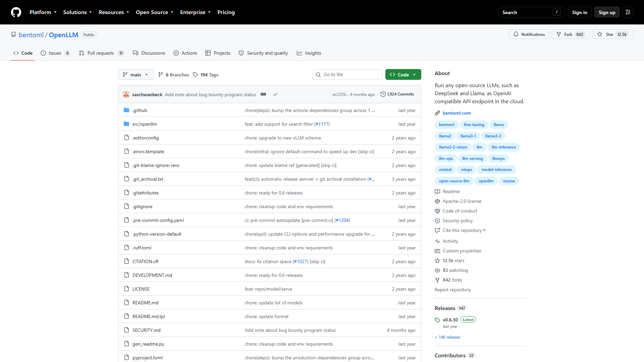This screenshot has width=644, height=362.
Task: Select the fine-tuning topic tag
Action: (474, 125)
